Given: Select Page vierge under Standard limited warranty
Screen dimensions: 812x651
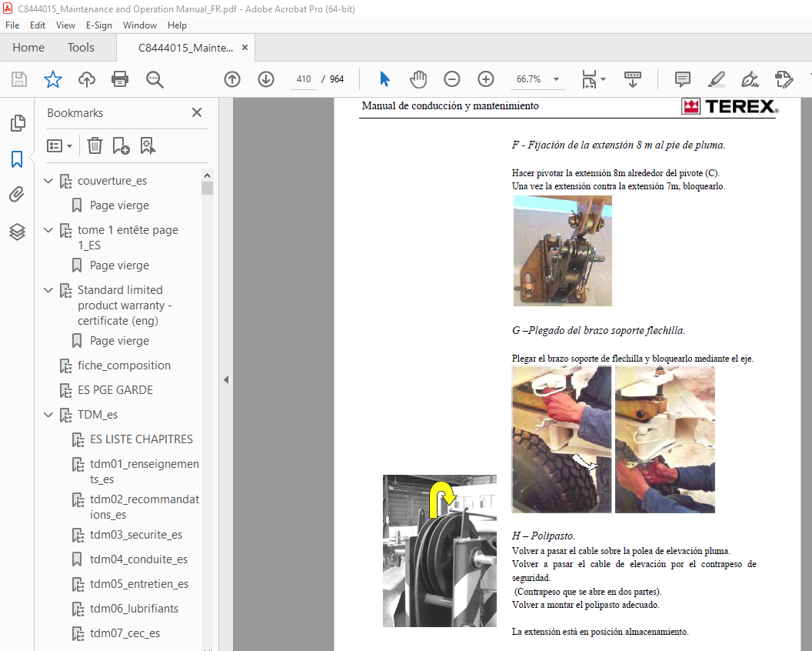Looking at the screenshot, I should [119, 341].
